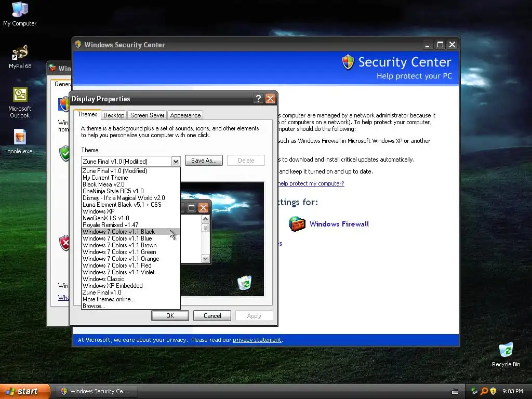Choose Disney - It's a Magical World v2.0
532x399 pixels.
click(x=130, y=198)
